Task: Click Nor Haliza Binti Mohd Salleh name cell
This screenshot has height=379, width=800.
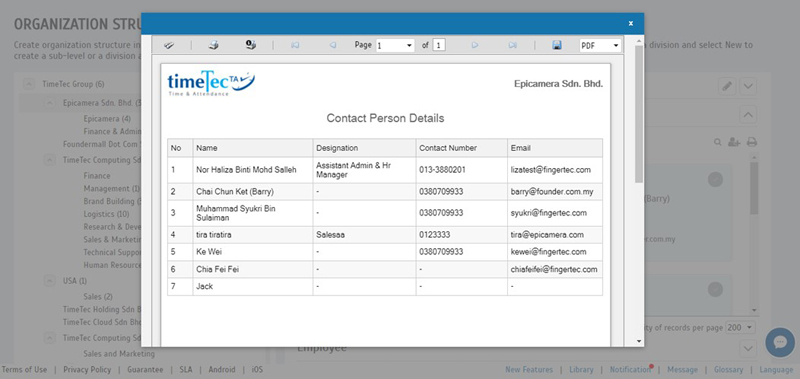Action: (253, 170)
